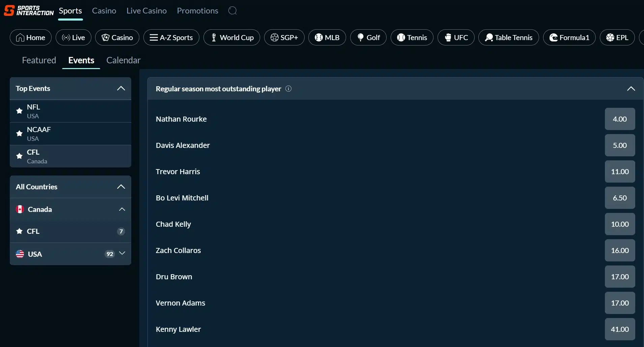Bet on Trevor Harris at 11.00

tap(620, 171)
